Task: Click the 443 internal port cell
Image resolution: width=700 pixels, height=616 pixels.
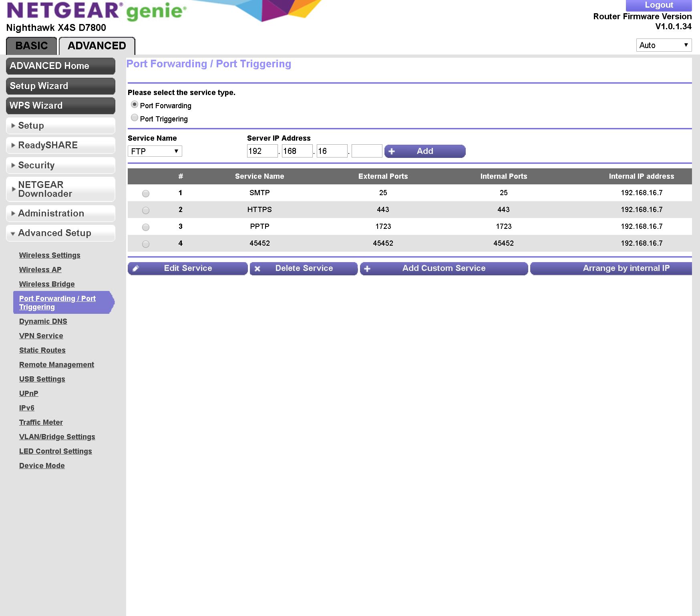Action: click(x=503, y=210)
